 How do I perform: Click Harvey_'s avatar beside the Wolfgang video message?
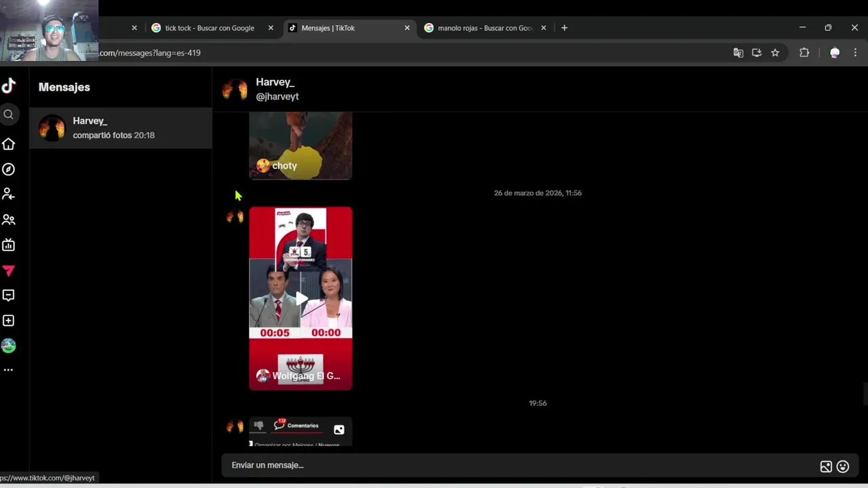tap(235, 217)
